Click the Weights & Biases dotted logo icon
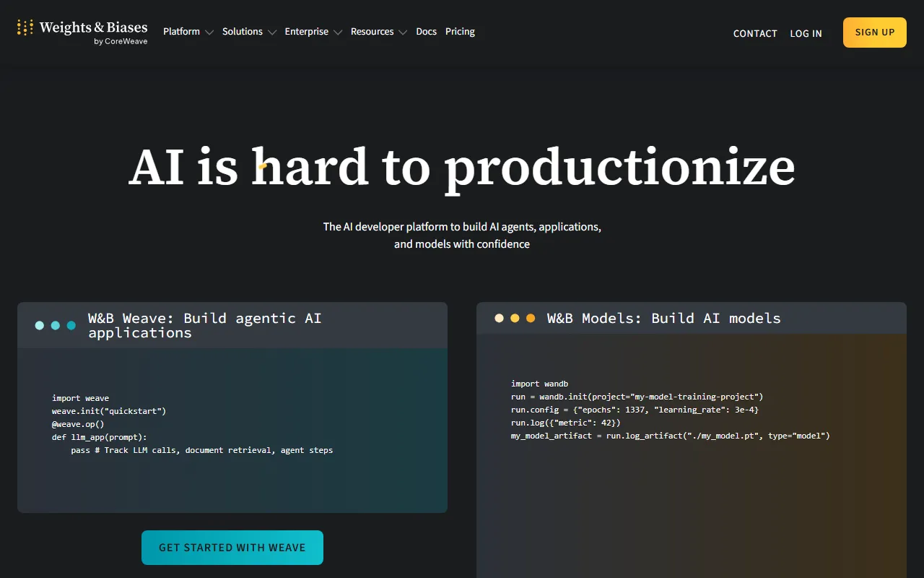This screenshot has width=924, height=578. (25, 28)
